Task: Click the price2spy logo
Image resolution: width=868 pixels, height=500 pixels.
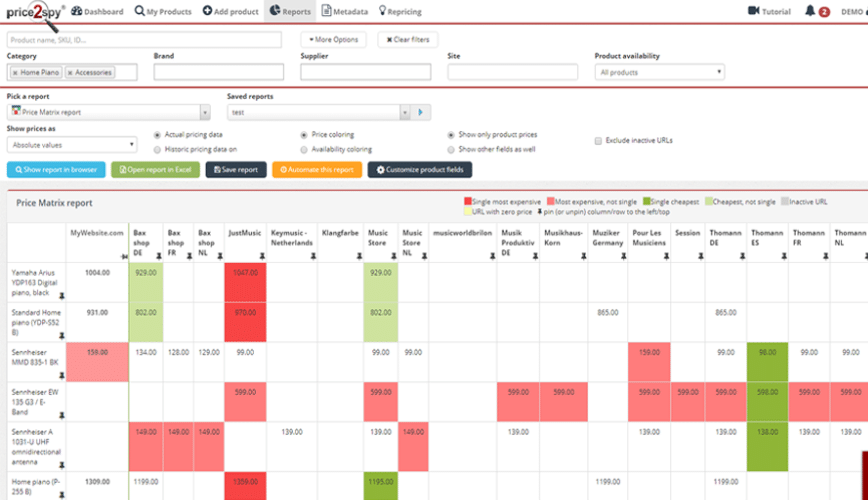Action: tap(36, 12)
